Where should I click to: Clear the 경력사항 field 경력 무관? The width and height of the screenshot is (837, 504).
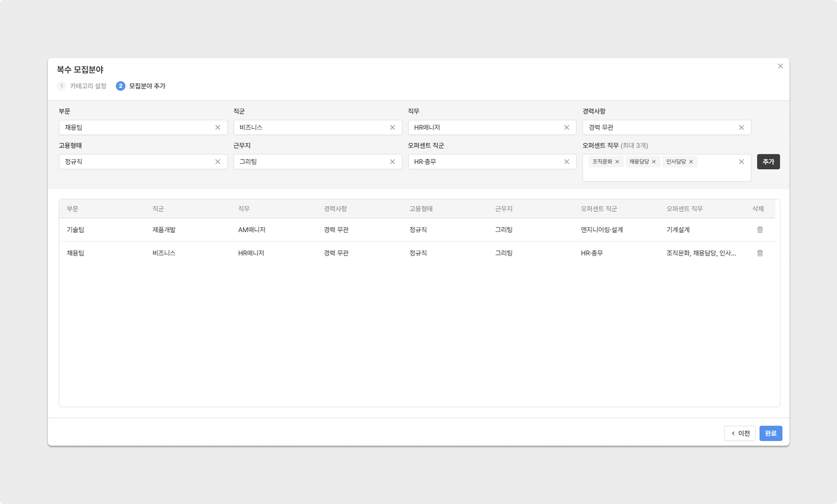[x=741, y=127]
